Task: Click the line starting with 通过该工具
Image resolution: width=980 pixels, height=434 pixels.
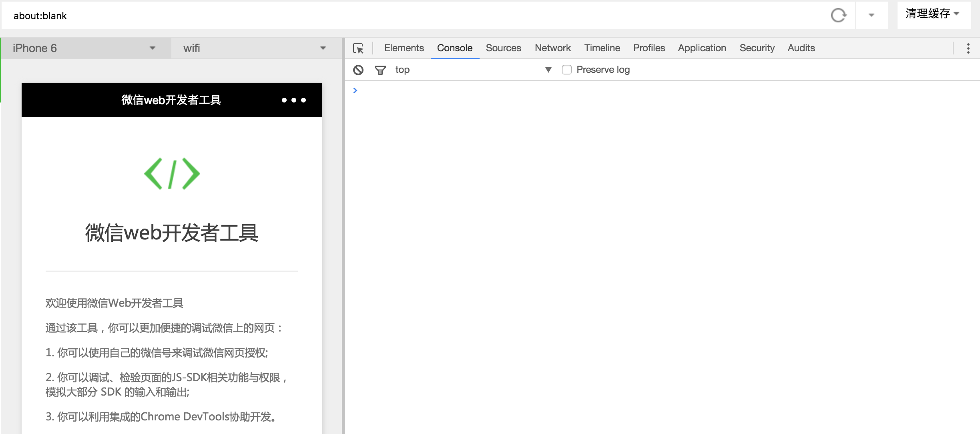Action: 164,328
